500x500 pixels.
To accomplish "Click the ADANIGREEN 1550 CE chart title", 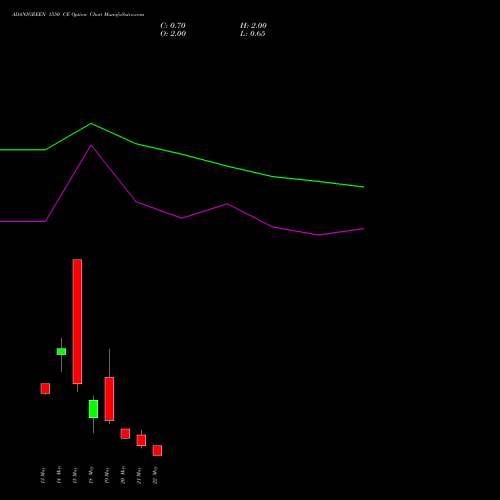I will point(78,15).
